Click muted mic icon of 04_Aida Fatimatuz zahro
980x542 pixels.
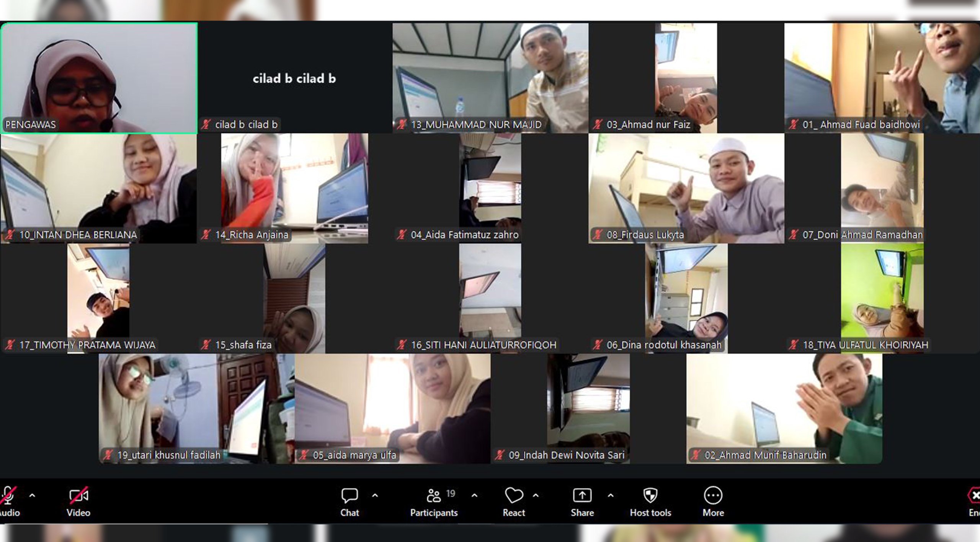click(x=402, y=234)
